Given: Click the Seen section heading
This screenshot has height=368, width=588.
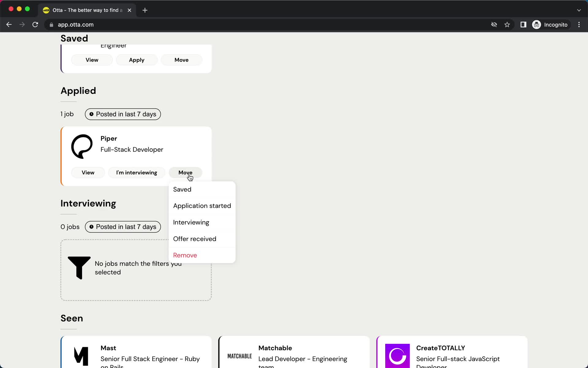Looking at the screenshot, I should [x=72, y=318].
